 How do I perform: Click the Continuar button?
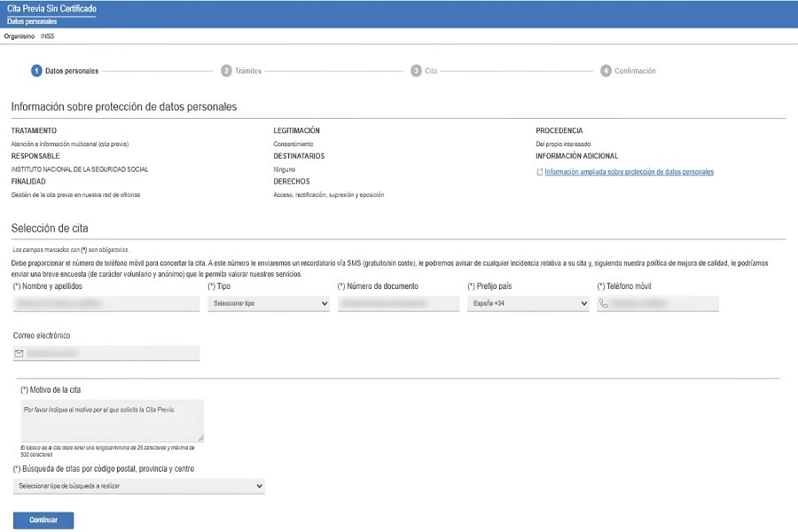coord(43,520)
